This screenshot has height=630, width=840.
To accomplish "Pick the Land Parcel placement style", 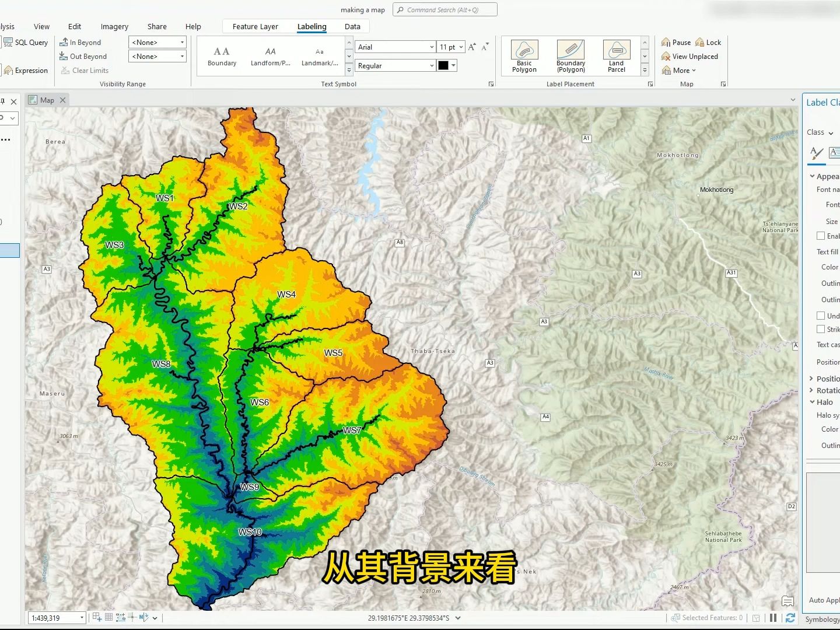I will [617, 57].
